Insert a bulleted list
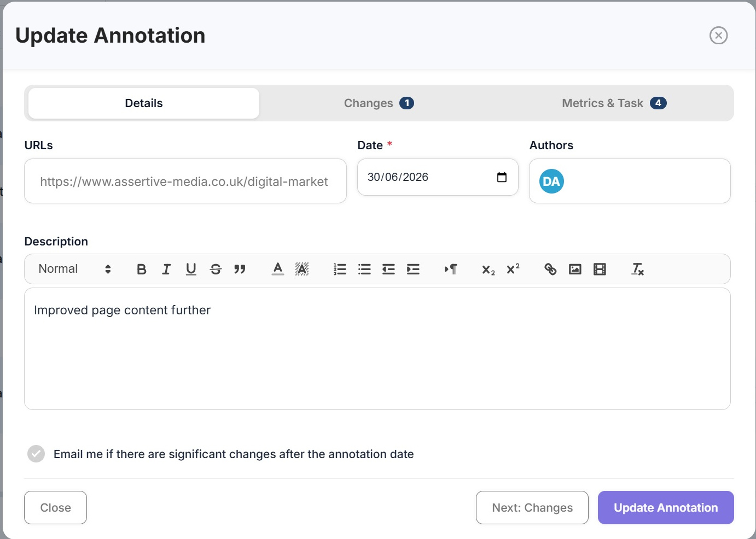Image resolution: width=756 pixels, height=539 pixels. coord(364,269)
